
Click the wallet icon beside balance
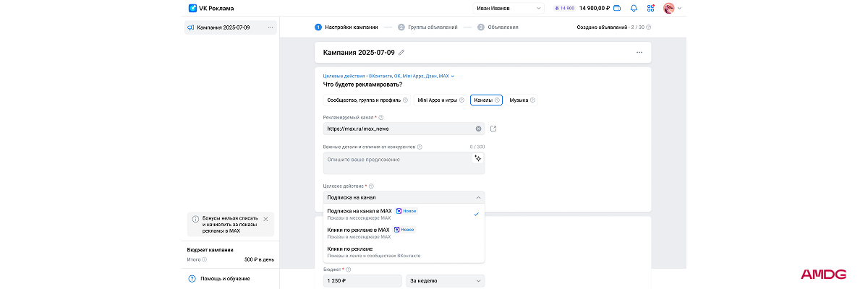[x=617, y=9]
